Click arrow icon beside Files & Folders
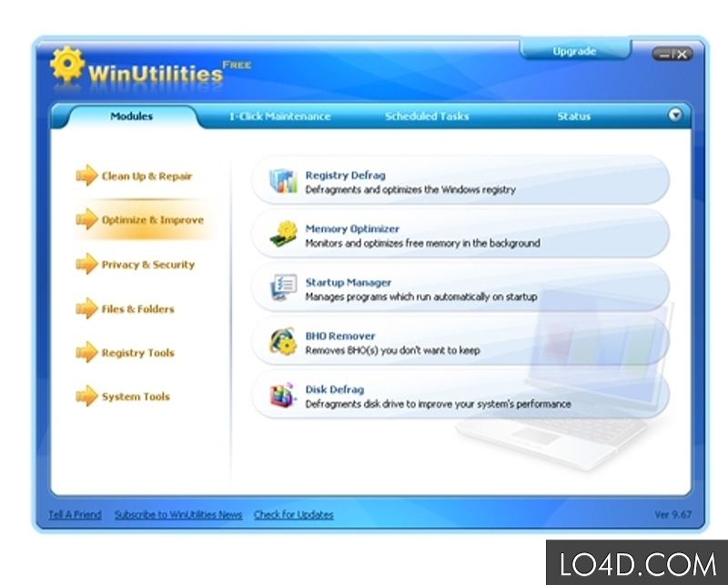The image size is (728, 585). 86,308
